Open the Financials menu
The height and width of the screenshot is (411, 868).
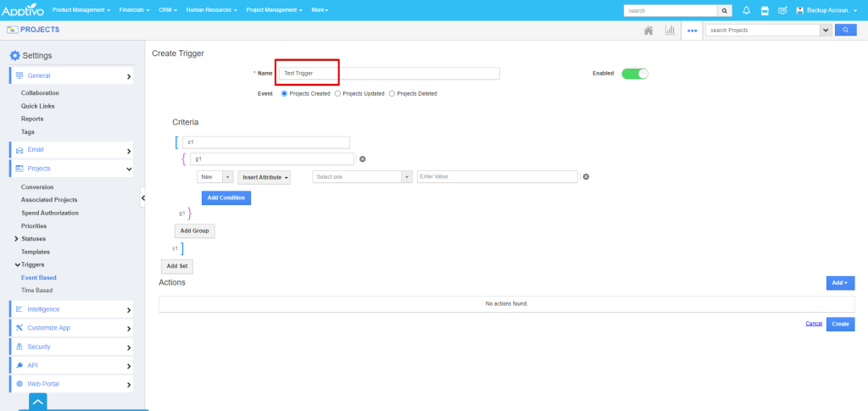134,10
